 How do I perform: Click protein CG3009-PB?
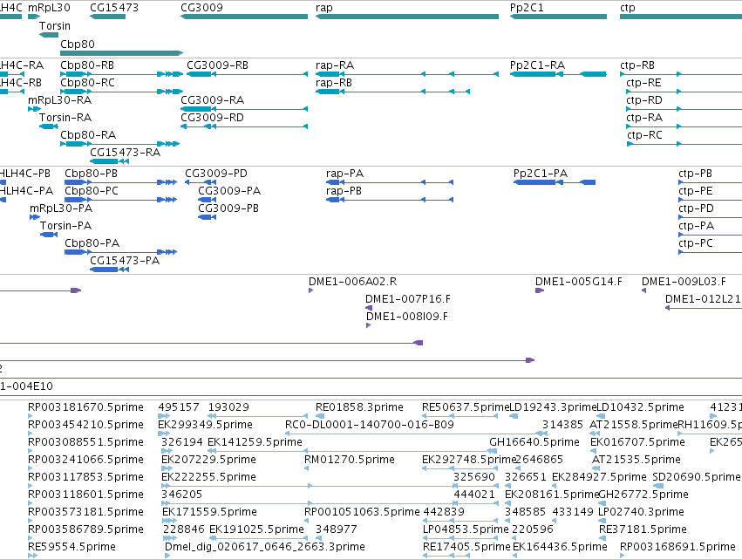228,208
